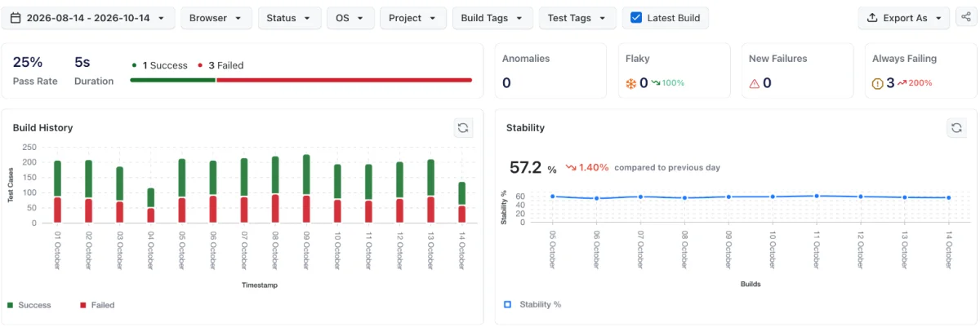Click the 100% Flaky change text
This screenshot has width=980, height=327.
tap(674, 83)
